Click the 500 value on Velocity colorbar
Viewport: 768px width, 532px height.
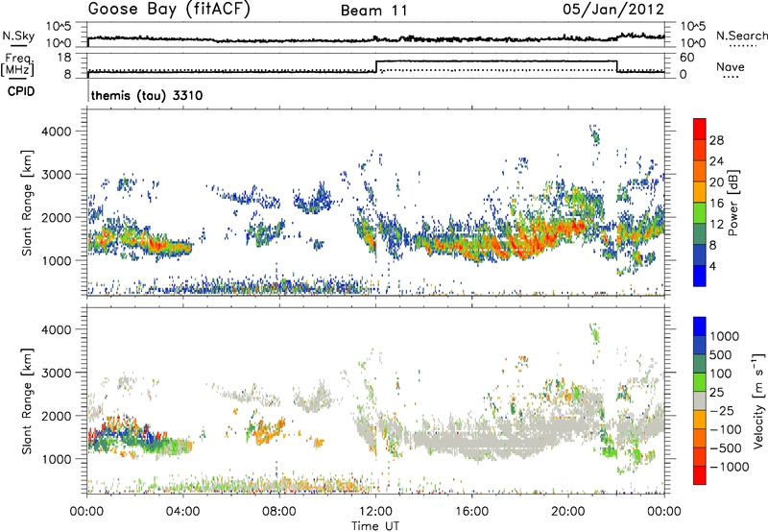click(x=721, y=354)
